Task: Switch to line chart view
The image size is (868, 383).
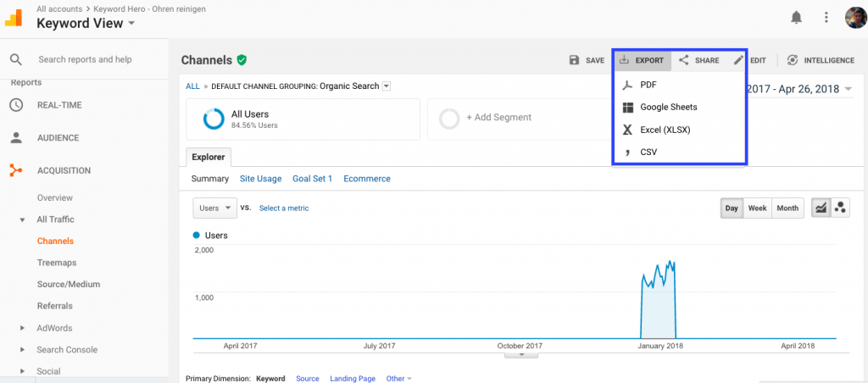Action: coord(821,208)
